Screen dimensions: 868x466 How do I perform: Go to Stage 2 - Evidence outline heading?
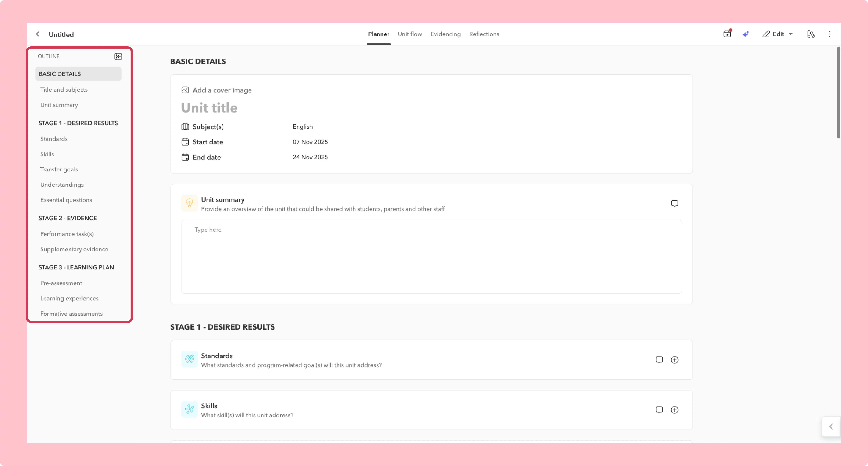tap(67, 218)
